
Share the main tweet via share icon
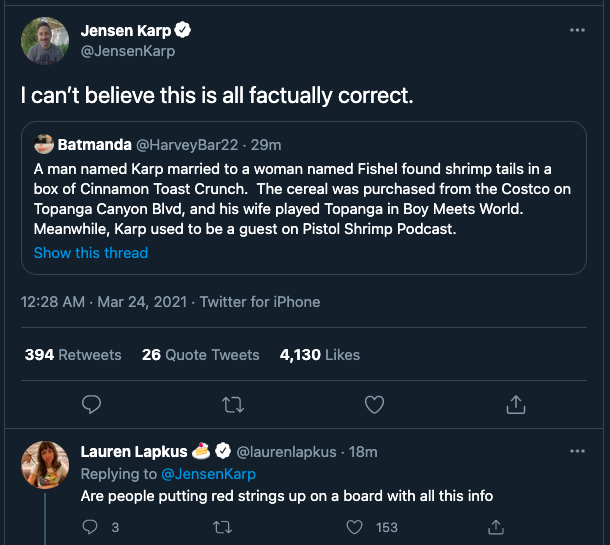pos(516,404)
